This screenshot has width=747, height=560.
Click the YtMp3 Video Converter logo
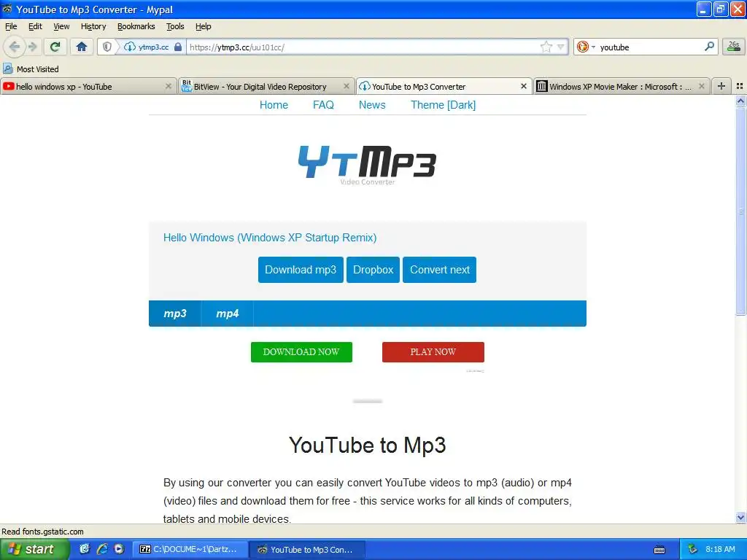tap(368, 164)
